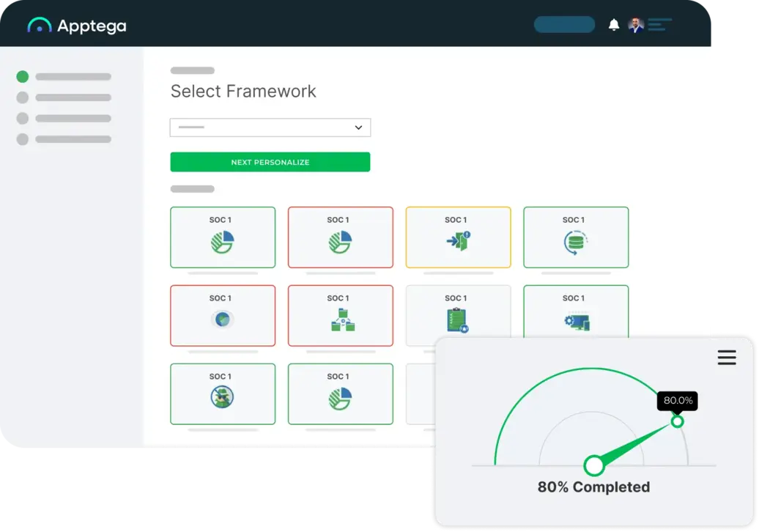Open the hamburger menu on gauge panel
Screen dimensions: 759x532
[727, 358]
